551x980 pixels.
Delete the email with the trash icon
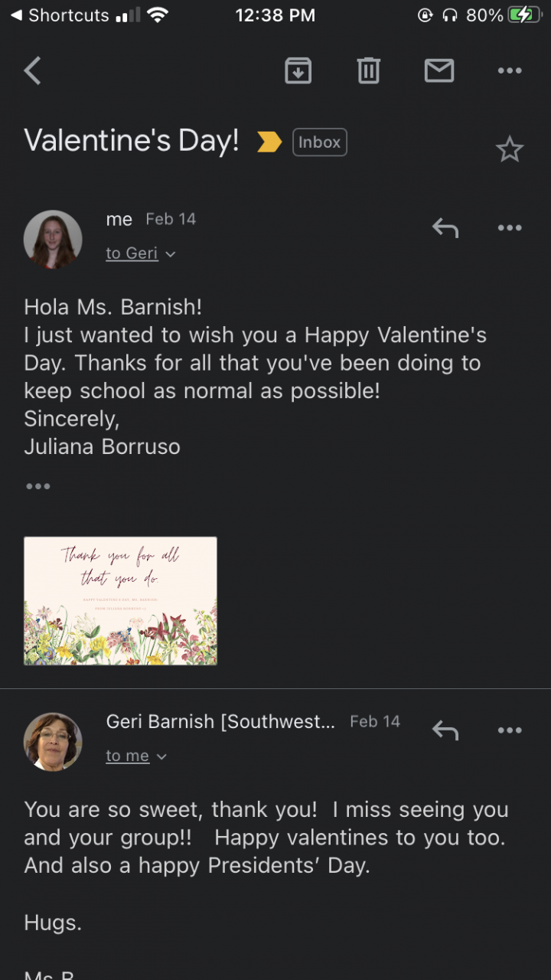[368, 71]
